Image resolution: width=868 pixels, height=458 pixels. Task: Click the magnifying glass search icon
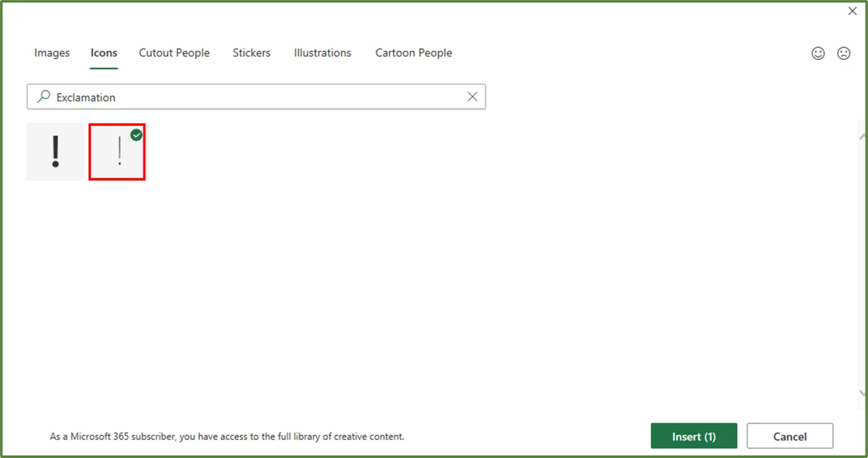[43, 96]
